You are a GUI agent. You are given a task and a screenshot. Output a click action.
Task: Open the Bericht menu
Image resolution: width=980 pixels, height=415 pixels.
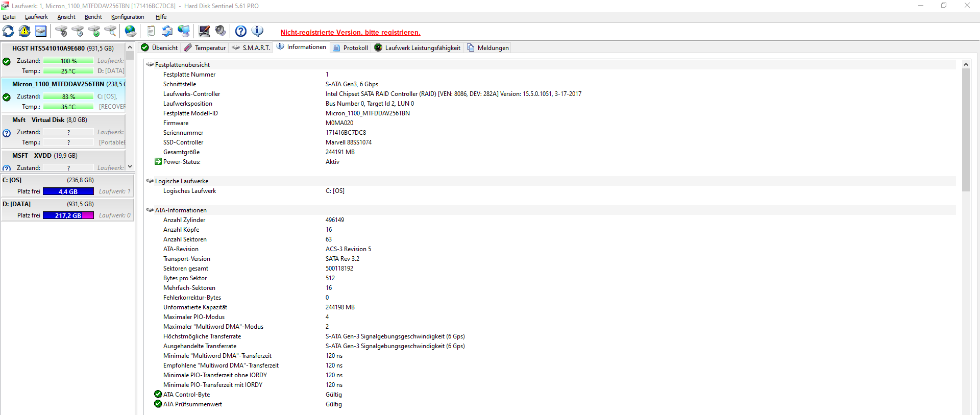pyautogui.click(x=93, y=17)
